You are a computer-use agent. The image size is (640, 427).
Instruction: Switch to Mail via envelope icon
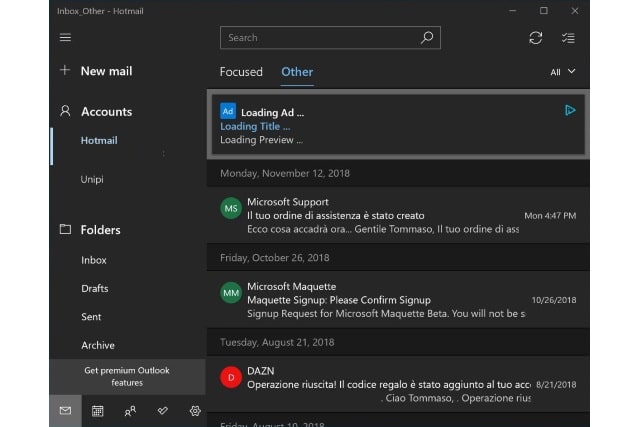pos(65,411)
